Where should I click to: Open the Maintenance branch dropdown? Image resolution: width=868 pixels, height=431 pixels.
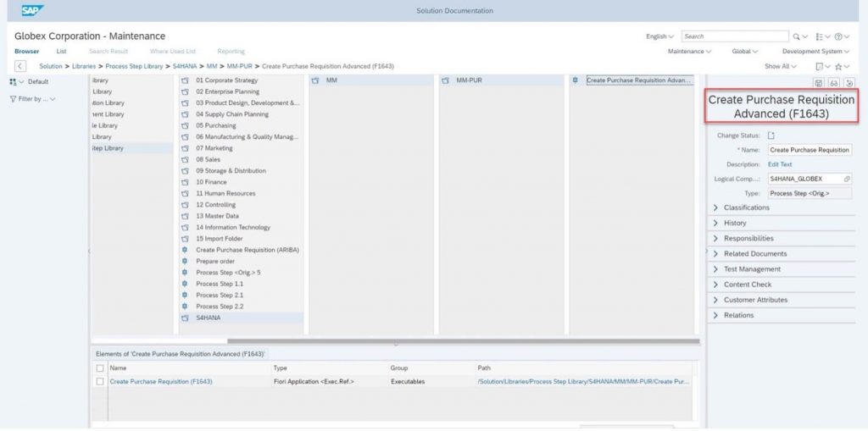pos(689,52)
